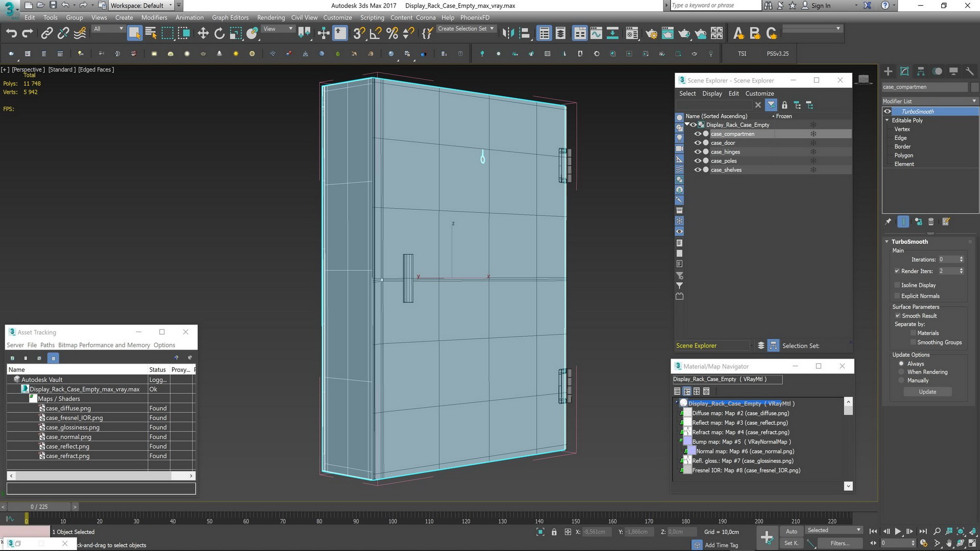Remove modifier from the stack trash icon
Screen dimensions: 980x551
pos(931,221)
